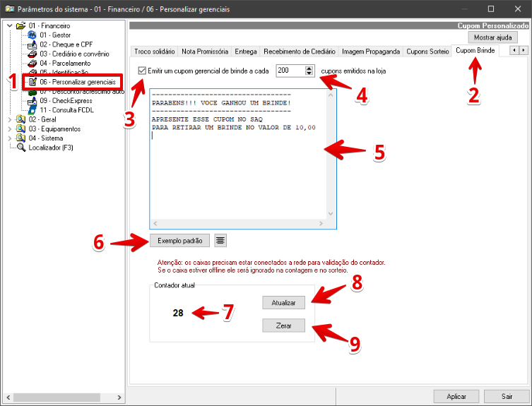Viewport: 532px width, 406px height.
Task: Select the 01 - Gestor tree row label
Action: click(55, 35)
